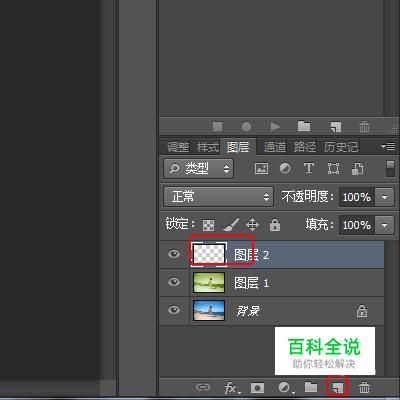The height and width of the screenshot is (400, 400).
Task: Filter for pixel layers icon
Action: (x=261, y=169)
